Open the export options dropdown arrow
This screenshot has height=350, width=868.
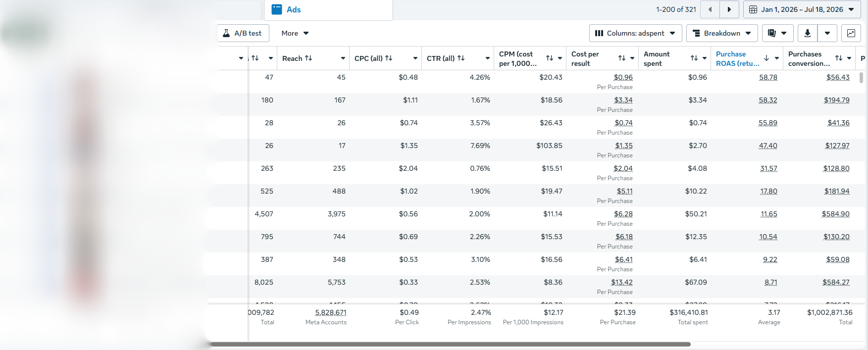click(827, 33)
